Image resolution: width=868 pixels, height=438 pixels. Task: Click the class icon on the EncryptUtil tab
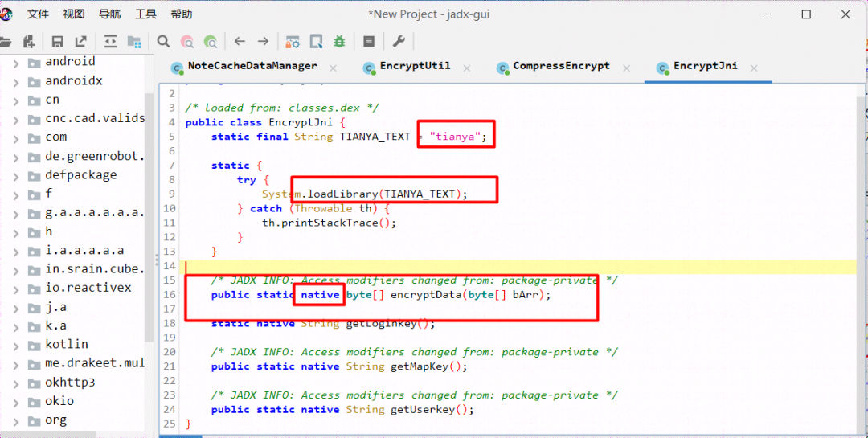[x=369, y=68]
